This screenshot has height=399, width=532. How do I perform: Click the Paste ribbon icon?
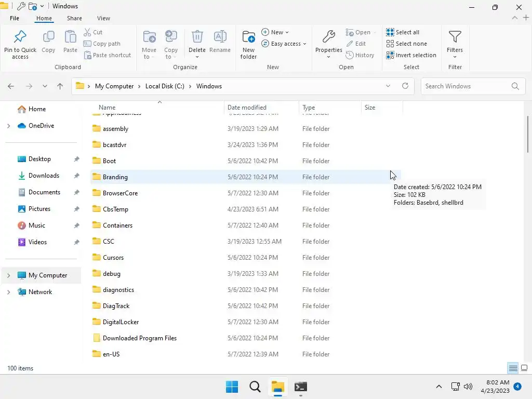[x=70, y=37]
